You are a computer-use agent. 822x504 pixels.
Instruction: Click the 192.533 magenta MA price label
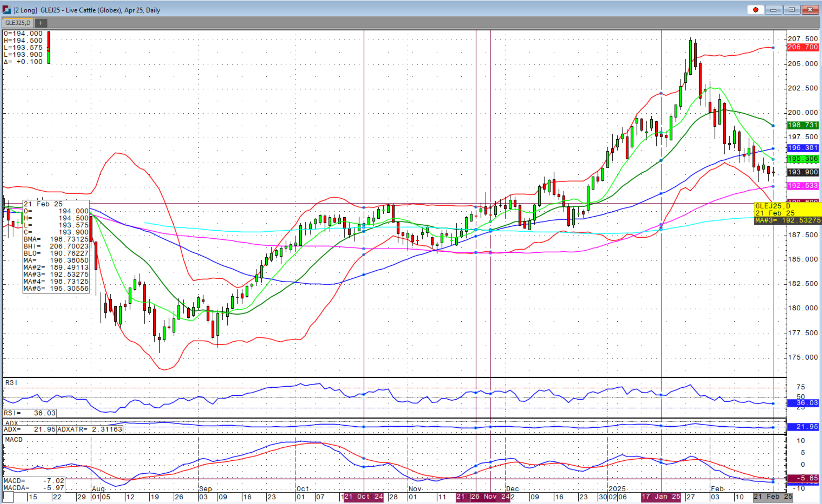[x=803, y=186]
